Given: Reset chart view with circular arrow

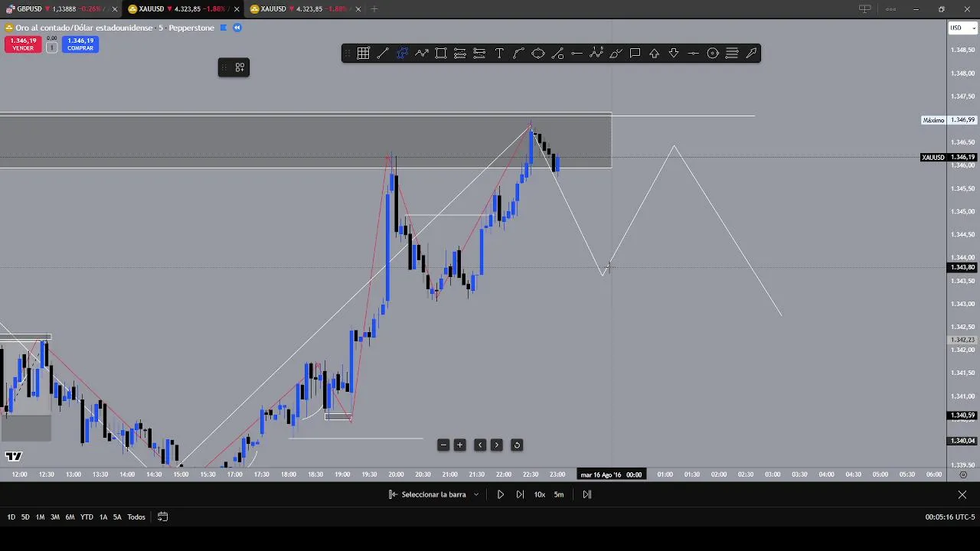Looking at the screenshot, I should click(x=517, y=445).
